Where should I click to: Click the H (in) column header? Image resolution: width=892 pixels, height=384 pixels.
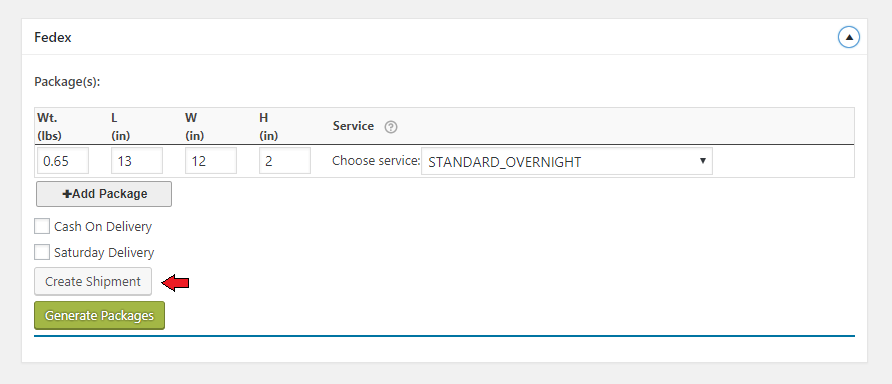point(269,127)
